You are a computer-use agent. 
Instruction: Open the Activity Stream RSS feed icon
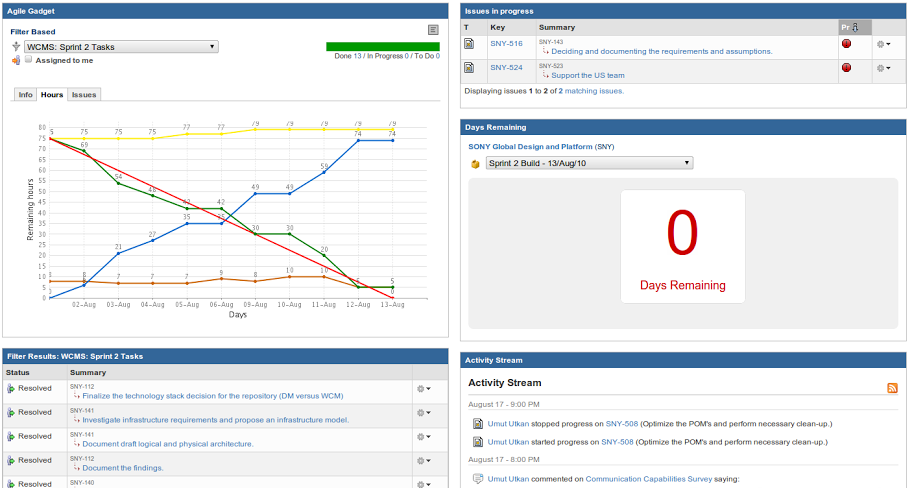(892, 388)
